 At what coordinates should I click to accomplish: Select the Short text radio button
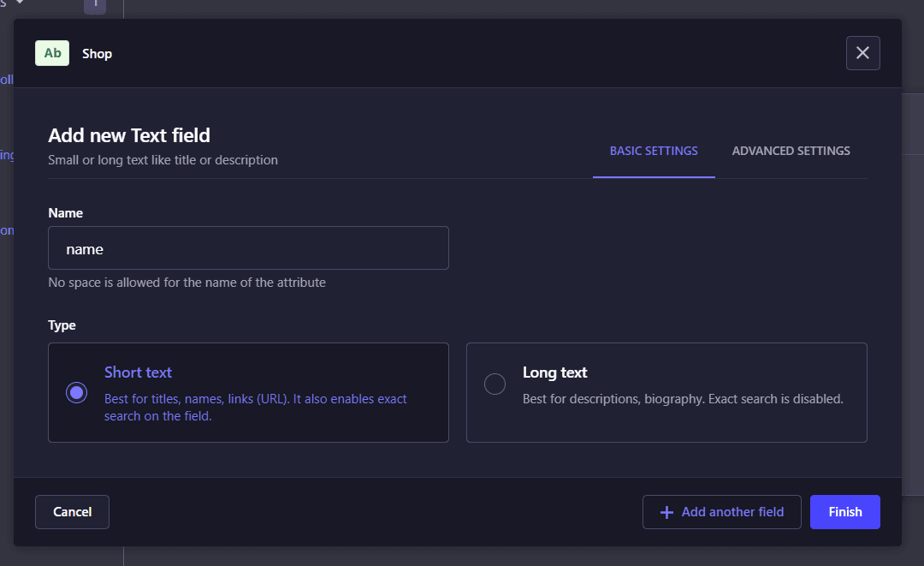click(x=77, y=392)
